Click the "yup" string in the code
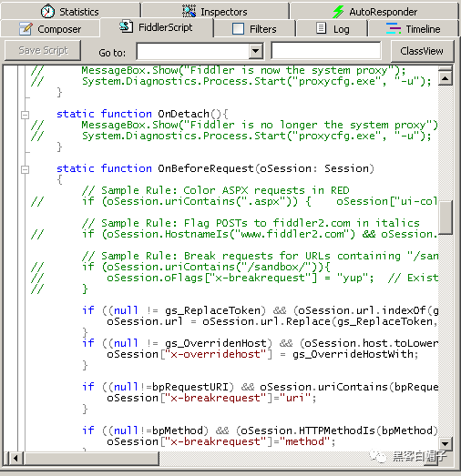 click(x=353, y=278)
